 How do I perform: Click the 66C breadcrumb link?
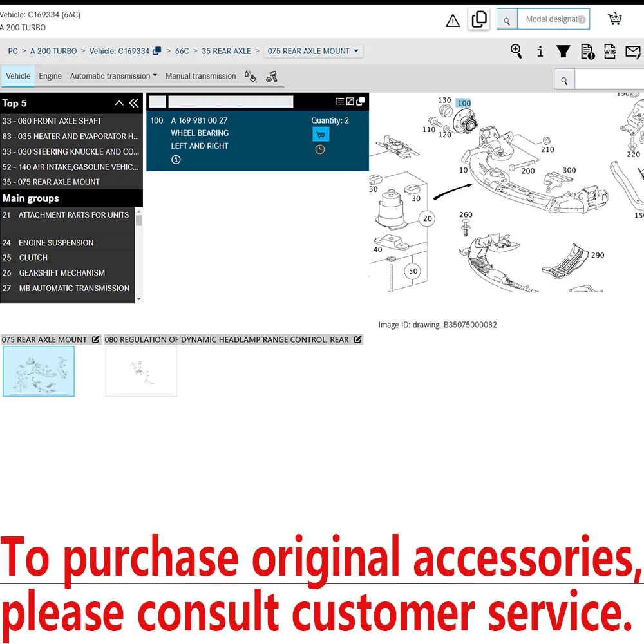click(x=182, y=51)
